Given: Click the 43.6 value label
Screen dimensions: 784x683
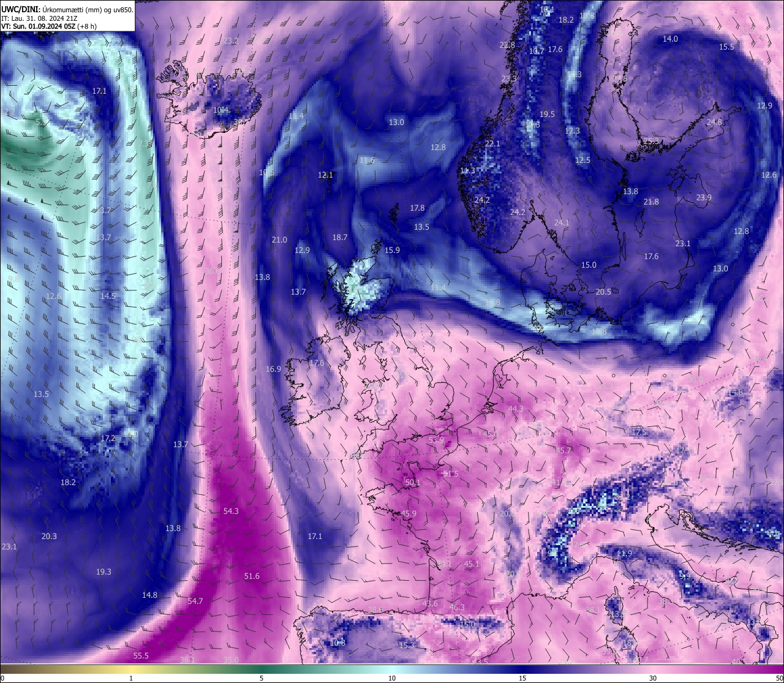Looking at the screenshot, I should (430, 603).
